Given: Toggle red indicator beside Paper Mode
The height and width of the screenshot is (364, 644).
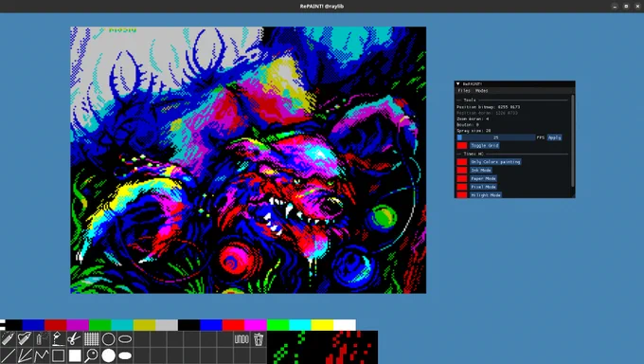Looking at the screenshot, I should pos(462,178).
